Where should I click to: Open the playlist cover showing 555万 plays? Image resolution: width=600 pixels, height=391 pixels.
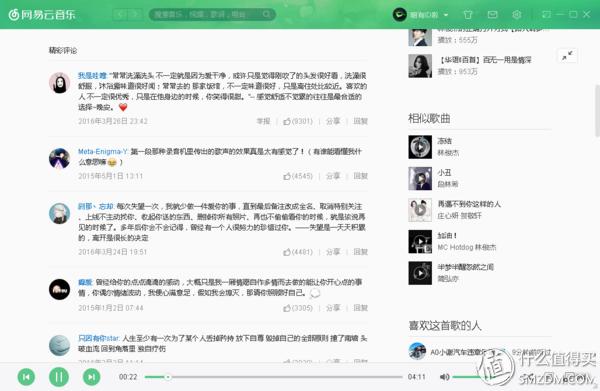click(420, 37)
